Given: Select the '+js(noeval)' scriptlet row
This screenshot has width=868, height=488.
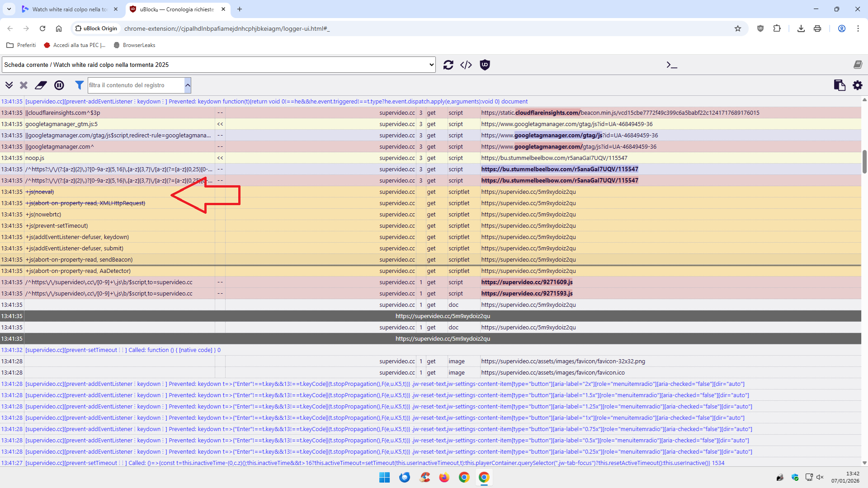Looking at the screenshot, I should (430, 192).
